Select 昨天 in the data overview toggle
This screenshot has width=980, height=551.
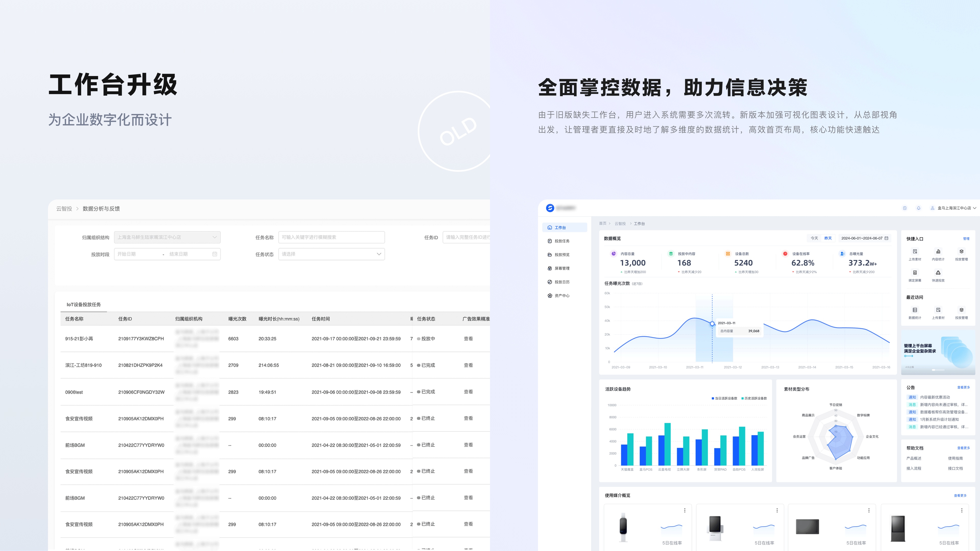[828, 239]
